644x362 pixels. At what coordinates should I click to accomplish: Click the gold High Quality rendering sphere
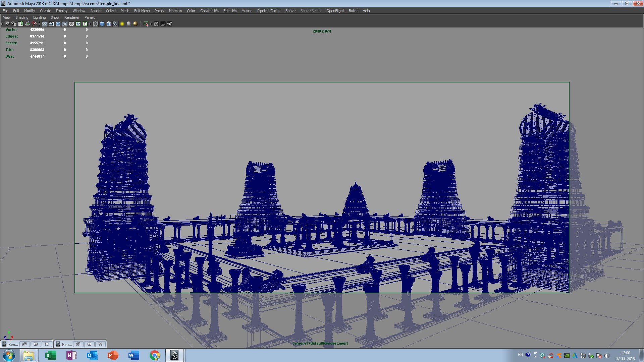[135, 24]
